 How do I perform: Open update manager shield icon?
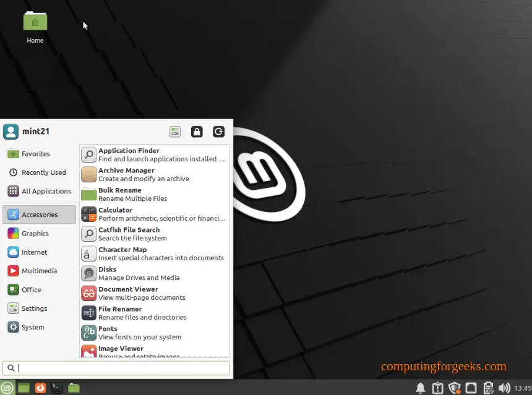(454, 388)
